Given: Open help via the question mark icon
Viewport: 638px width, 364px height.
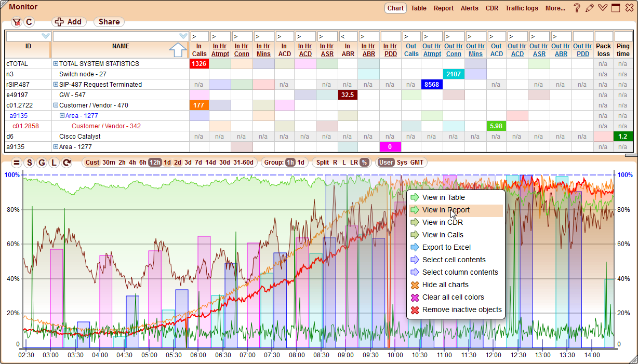Looking at the screenshot, I should click(x=577, y=7).
